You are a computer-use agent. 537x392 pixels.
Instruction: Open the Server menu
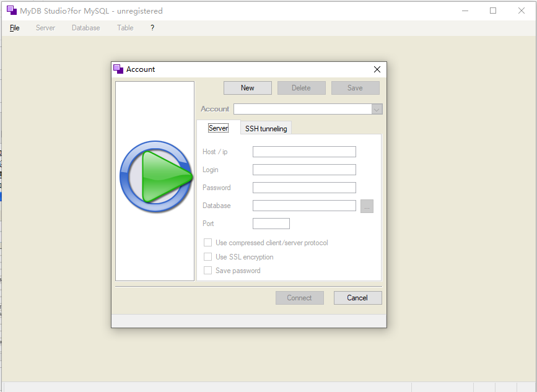point(46,28)
